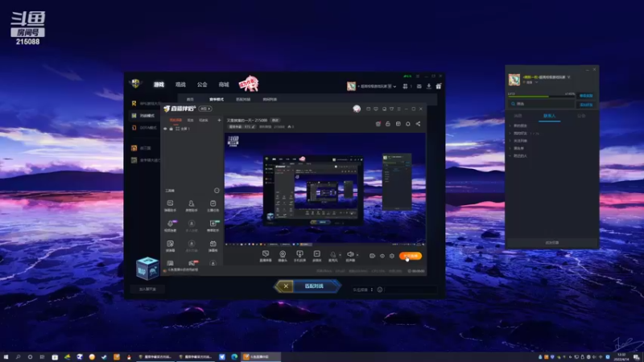The height and width of the screenshot is (362, 644).
Task: Toggle the preview eye icon near start button
Action: point(382,256)
